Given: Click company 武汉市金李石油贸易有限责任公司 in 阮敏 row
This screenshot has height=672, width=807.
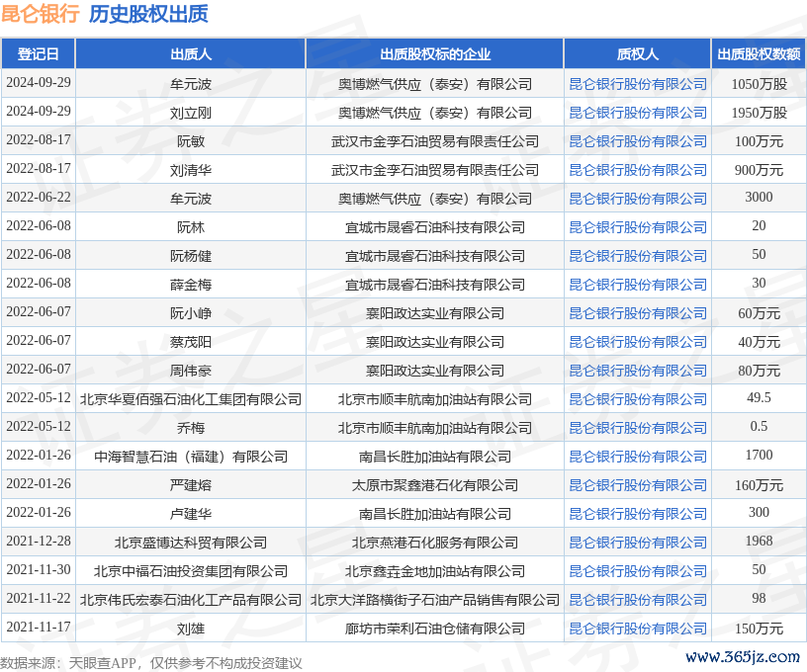Looking at the screenshot, I should [x=435, y=141].
